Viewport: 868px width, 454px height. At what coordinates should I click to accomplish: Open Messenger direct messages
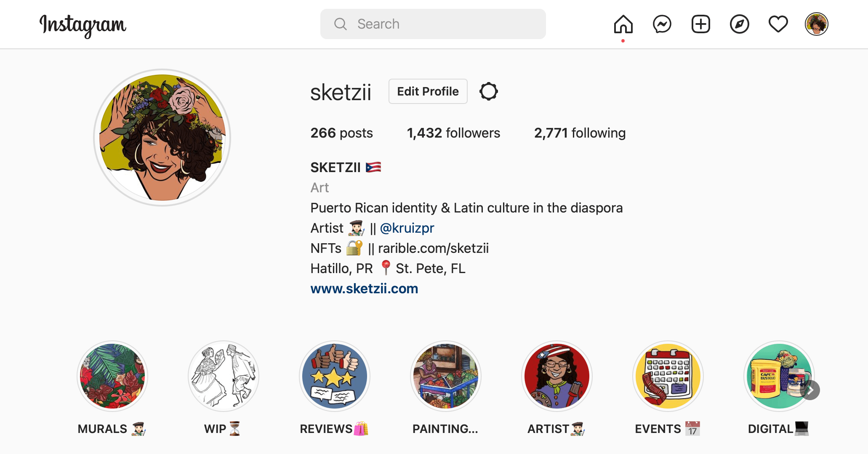point(662,24)
